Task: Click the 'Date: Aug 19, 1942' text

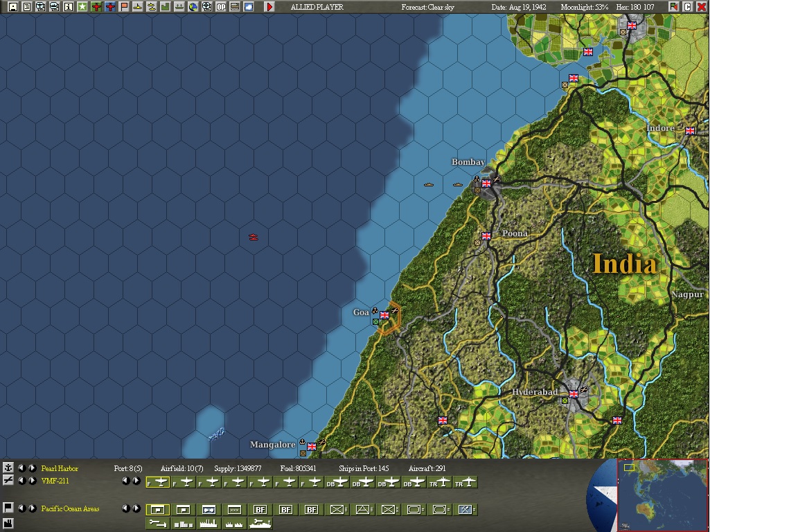Action: [x=519, y=7]
